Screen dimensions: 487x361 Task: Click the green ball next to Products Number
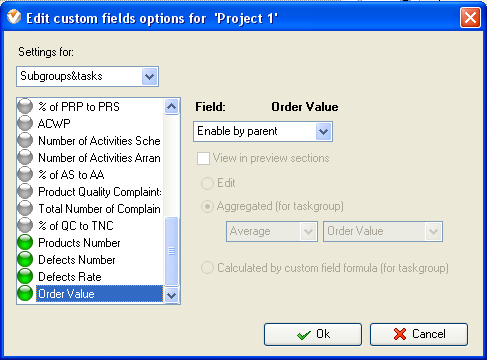[x=25, y=242]
